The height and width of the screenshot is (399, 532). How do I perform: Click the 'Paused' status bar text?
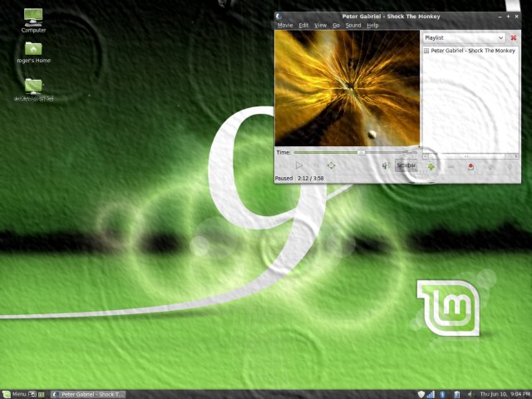[284, 179]
